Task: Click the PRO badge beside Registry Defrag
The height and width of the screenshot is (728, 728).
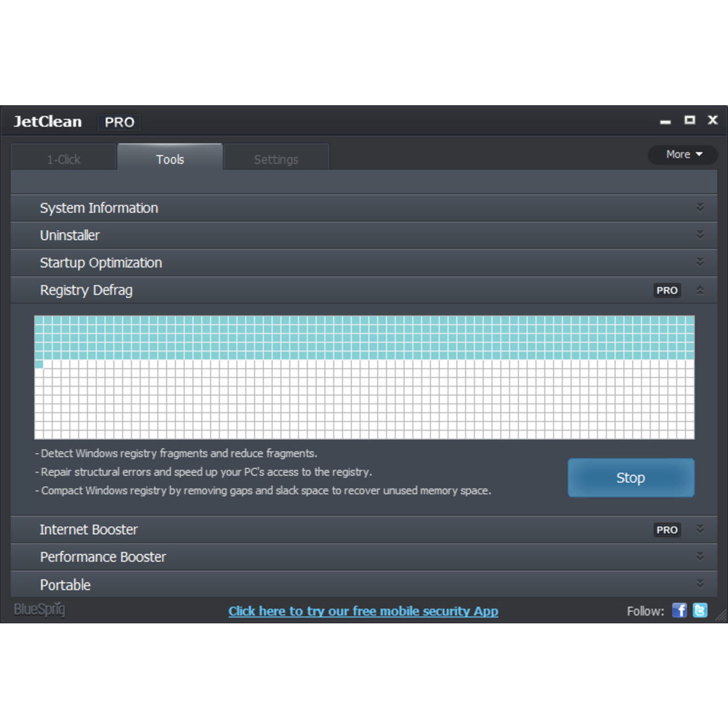Action: point(667,290)
